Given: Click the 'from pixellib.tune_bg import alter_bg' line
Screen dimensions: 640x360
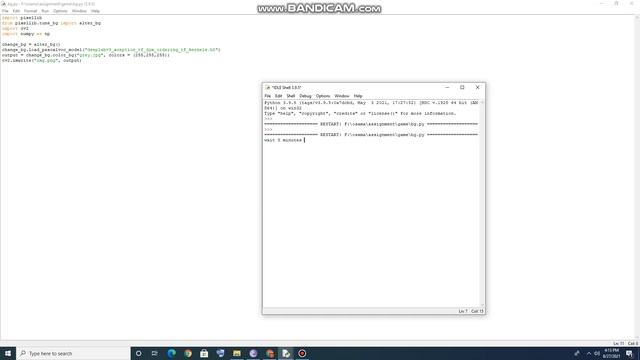Looking at the screenshot, I should (51, 23).
